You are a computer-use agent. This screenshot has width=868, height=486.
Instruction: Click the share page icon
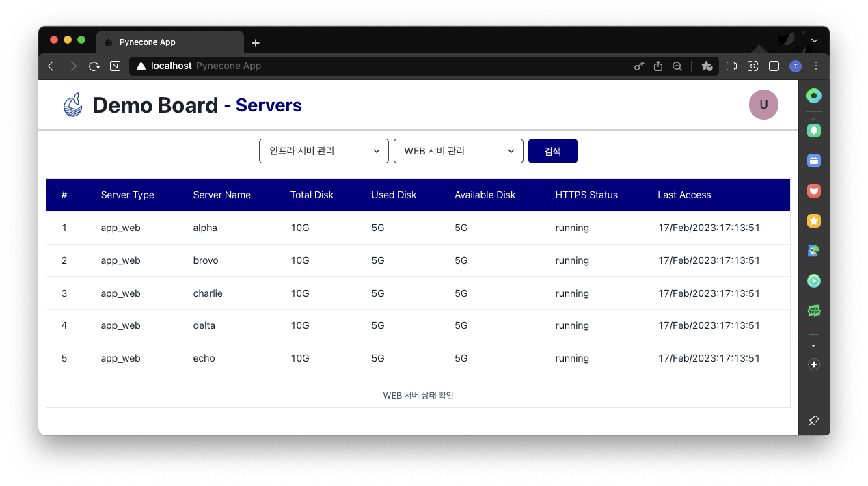click(x=658, y=66)
